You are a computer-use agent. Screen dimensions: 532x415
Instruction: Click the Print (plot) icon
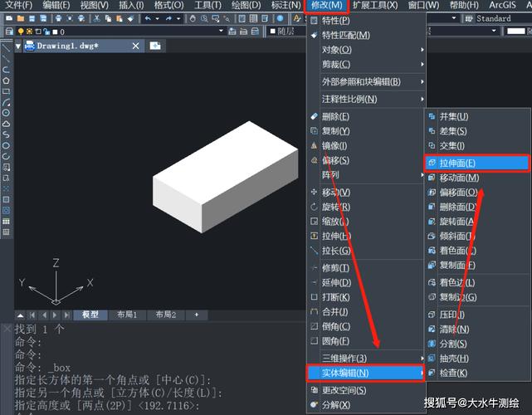point(58,18)
